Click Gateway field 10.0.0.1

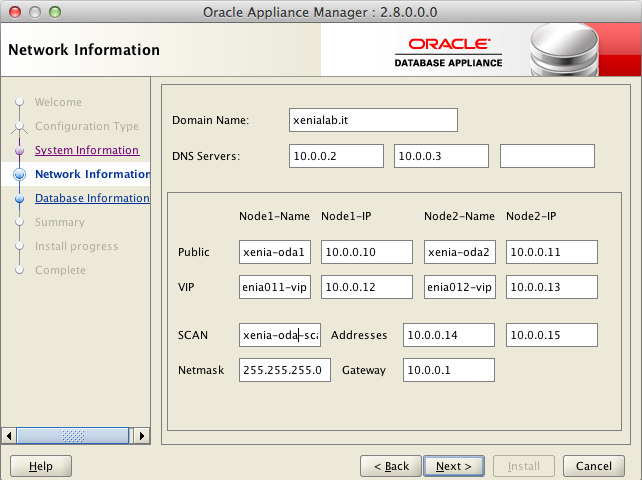(449, 370)
